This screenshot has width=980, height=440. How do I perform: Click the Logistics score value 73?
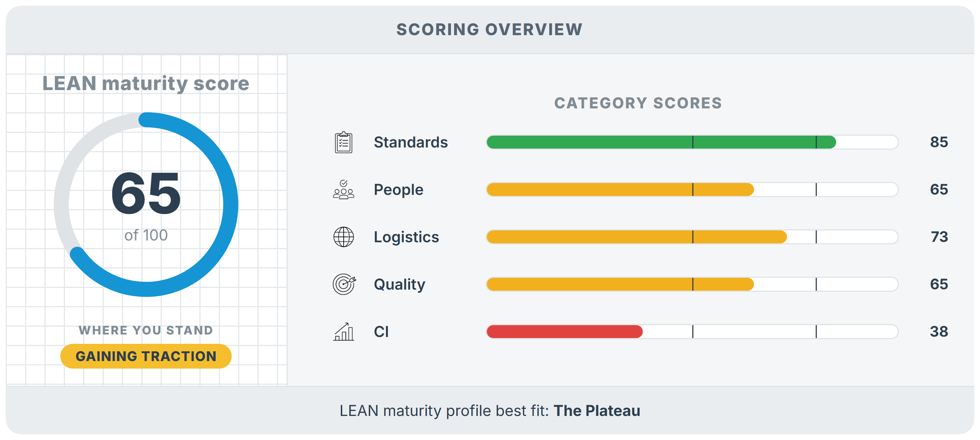point(939,237)
